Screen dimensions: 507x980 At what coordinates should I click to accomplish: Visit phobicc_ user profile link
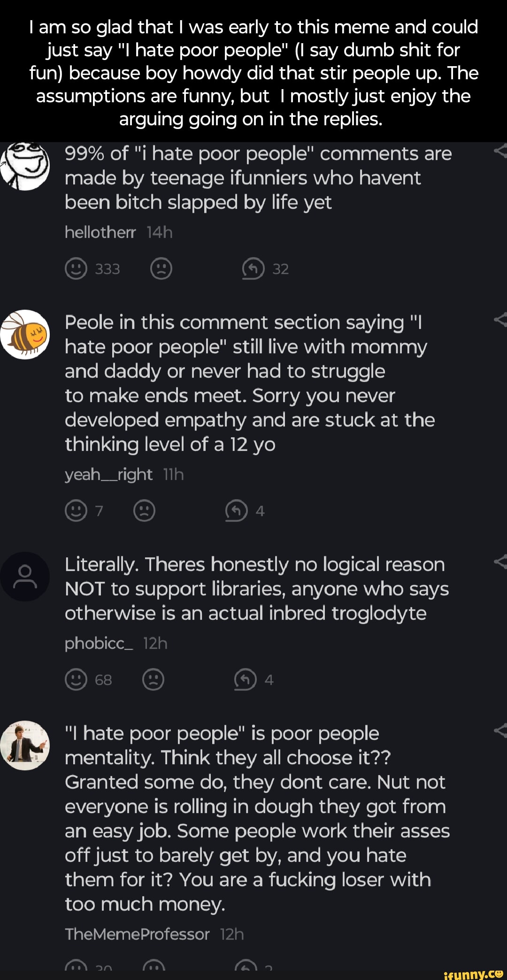[x=99, y=643]
